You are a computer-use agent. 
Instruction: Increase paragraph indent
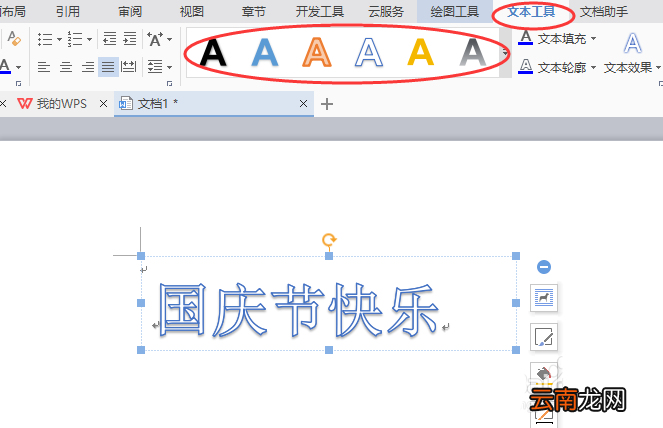[x=130, y=39]
